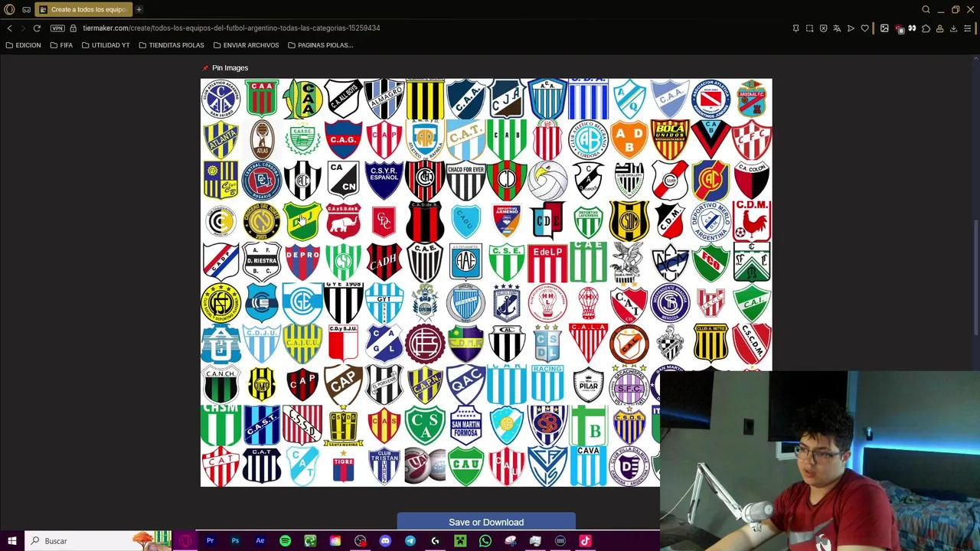Open the UTILIDAD YT bookmarks folder
Image resolution: width=980 pixels, height=551 pixels.
point(106,45)
